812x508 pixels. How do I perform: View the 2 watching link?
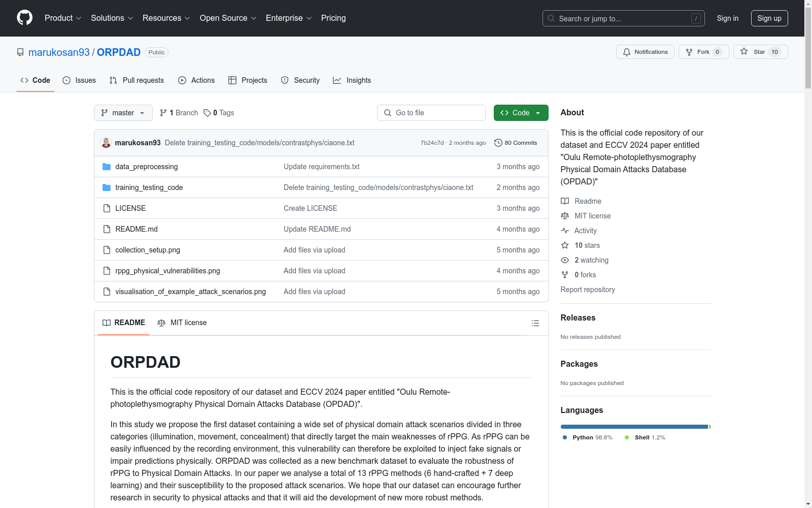tap(585, 260)
